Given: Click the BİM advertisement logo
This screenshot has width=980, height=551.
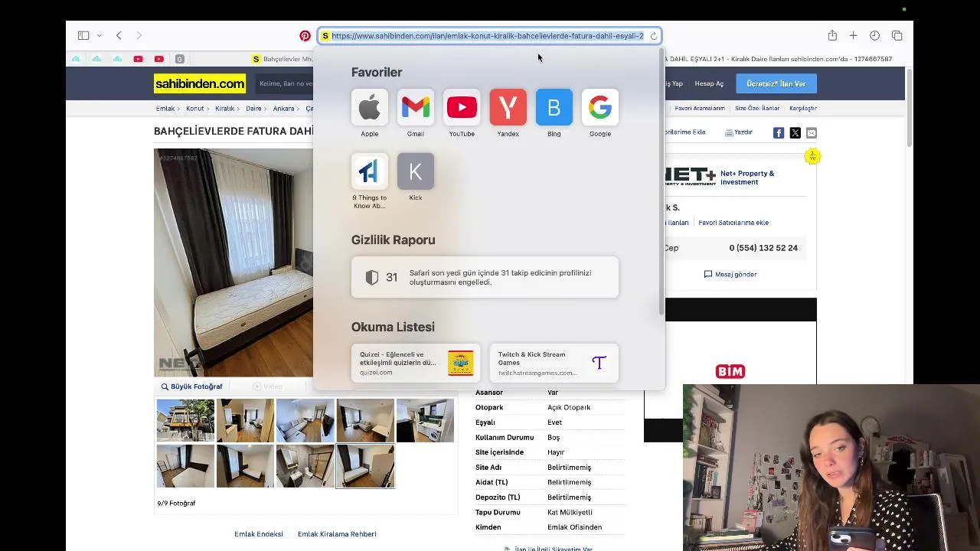Looking at the screenshot, I should [730, 371].
